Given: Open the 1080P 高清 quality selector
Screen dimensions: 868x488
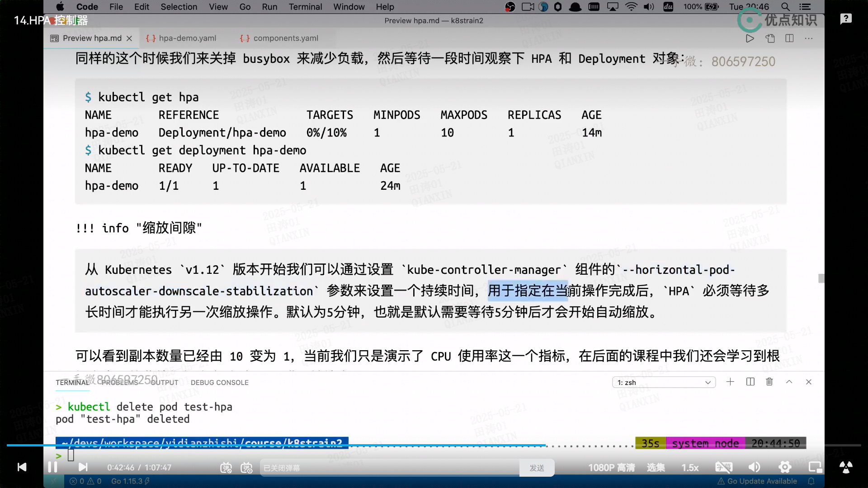Looking at the screenshot, I should point(611,468).
